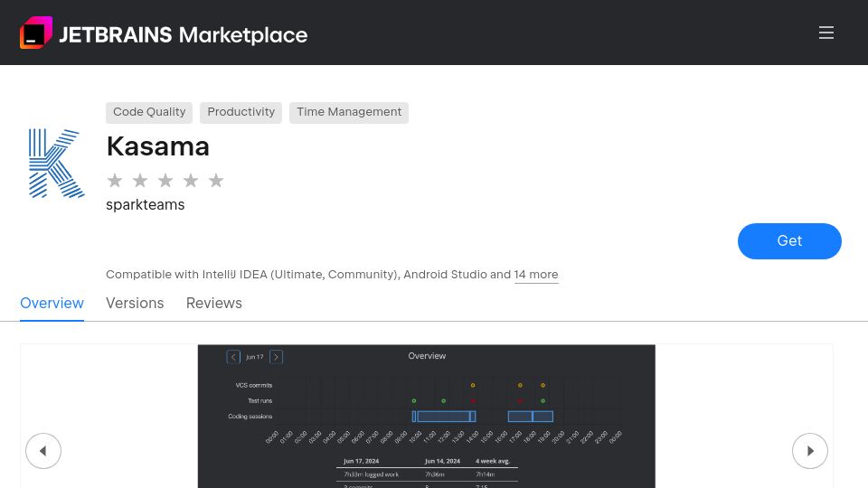
Task: Click the first rating star
Action: pyautogui.click(x=115, y=181)
